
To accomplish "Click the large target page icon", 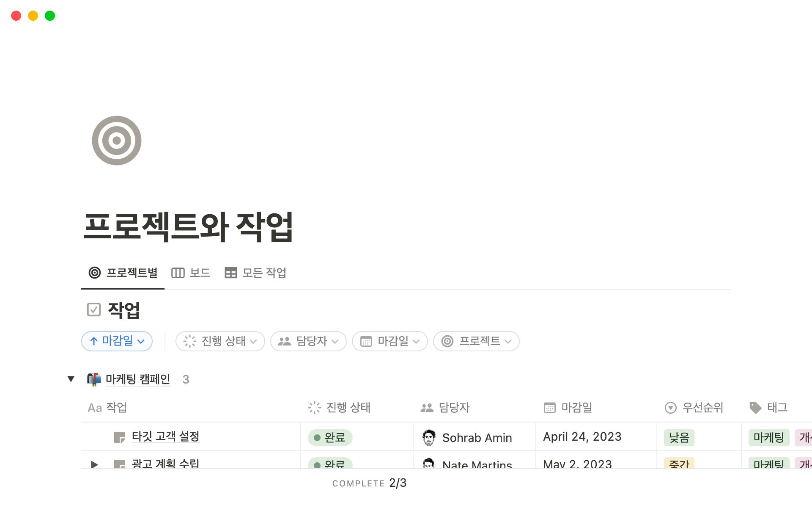I will (117, 141).
